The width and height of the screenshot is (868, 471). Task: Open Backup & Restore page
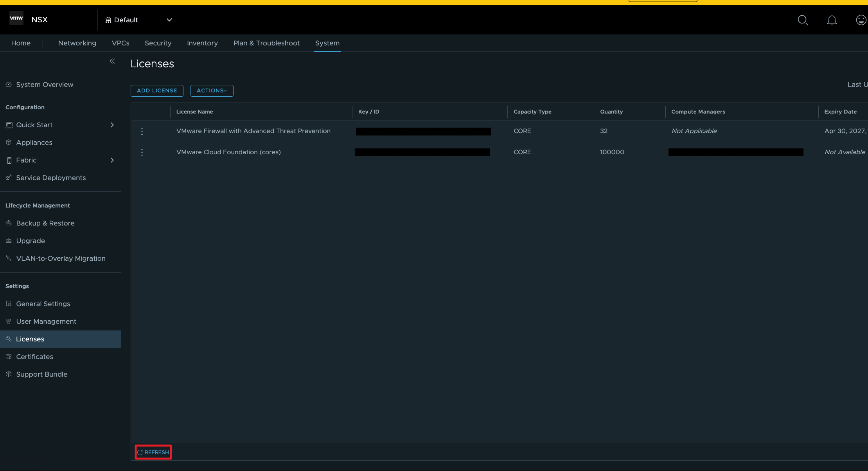click(45, 223)
